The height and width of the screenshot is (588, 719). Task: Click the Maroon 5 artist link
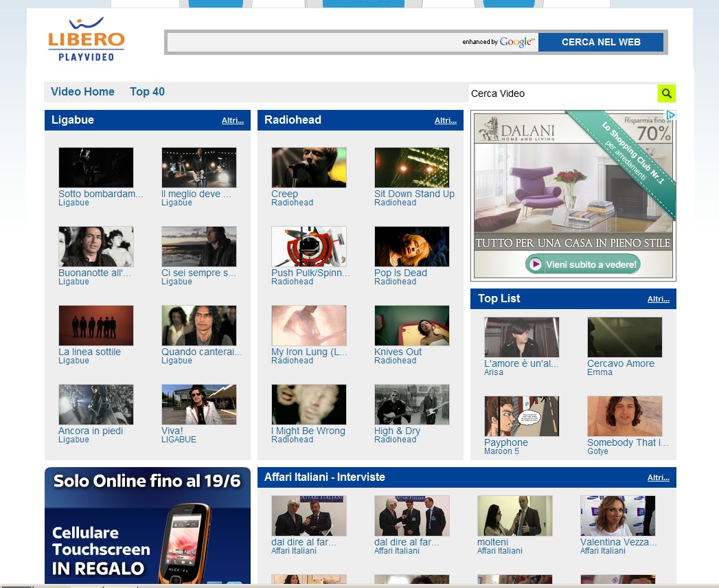pyautogui.click(x=501, y=451)
